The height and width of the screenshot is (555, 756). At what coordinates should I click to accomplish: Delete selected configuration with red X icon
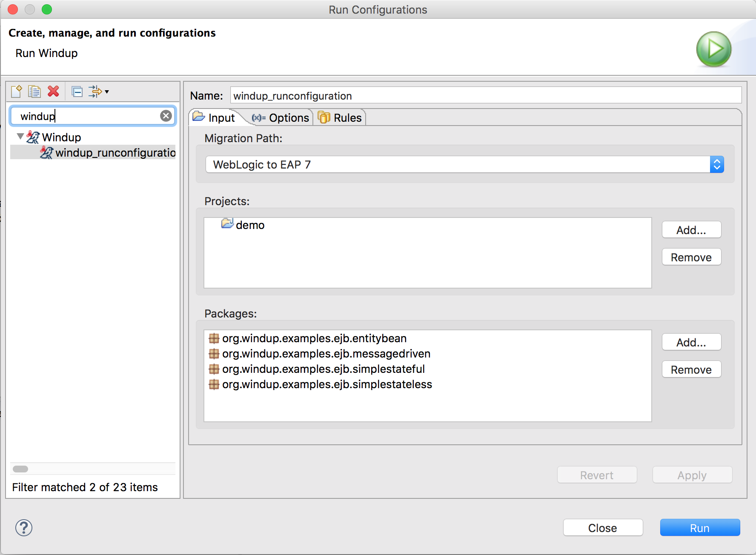[53, 92]
